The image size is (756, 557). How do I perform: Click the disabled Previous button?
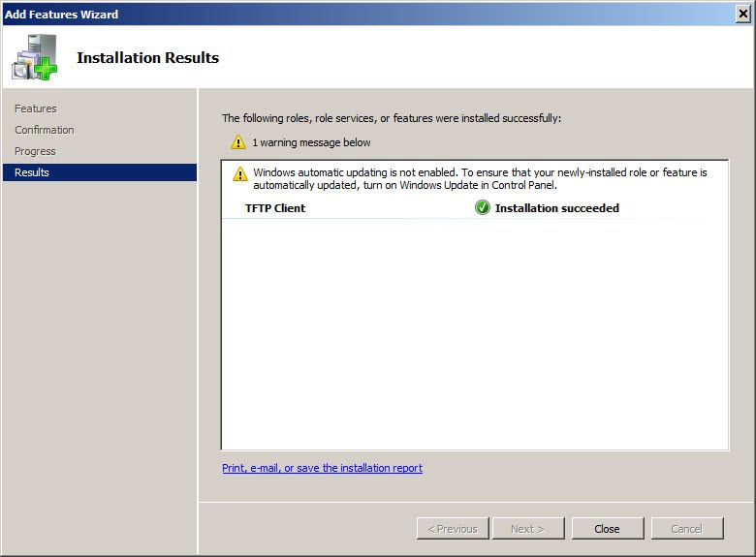(x=453, y=529)
